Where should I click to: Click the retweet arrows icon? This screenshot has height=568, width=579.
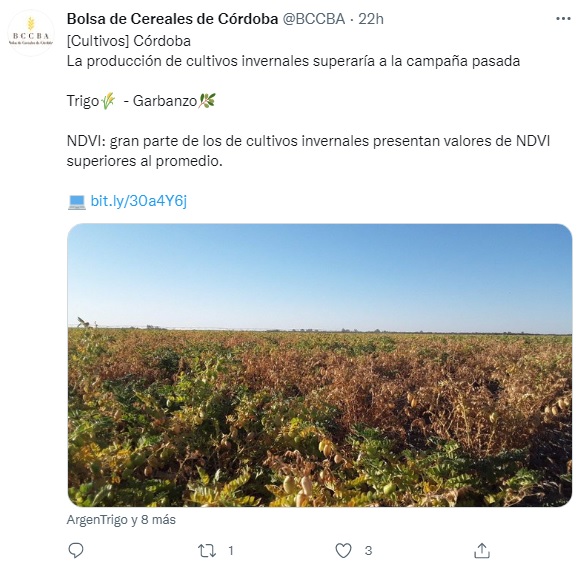click(207, 551)
